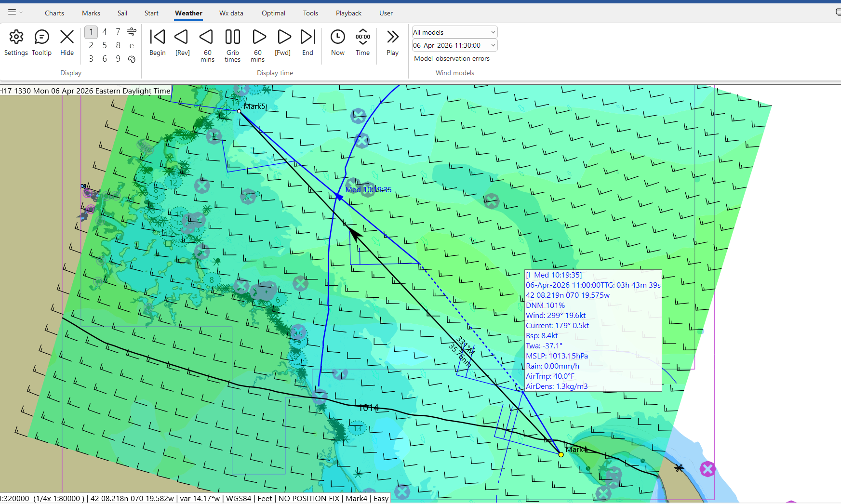
Task: Jump to End of display time
Action: (x=308, y=42)
